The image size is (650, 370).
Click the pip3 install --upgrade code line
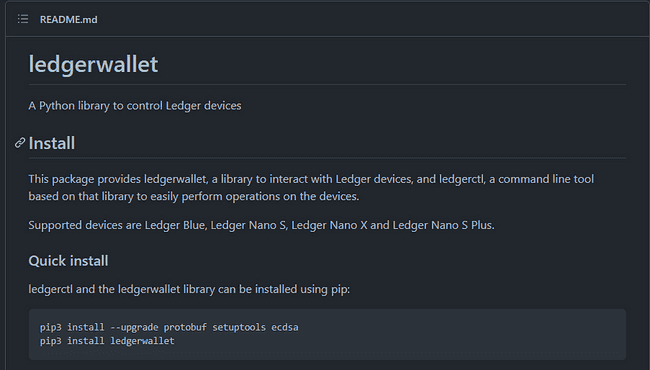click(169, 327)
